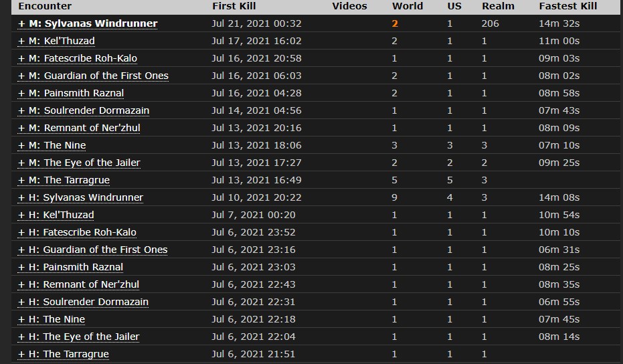Expand Mythic Guardian of the First Ones
623x364 pixels.
point(93,76)
